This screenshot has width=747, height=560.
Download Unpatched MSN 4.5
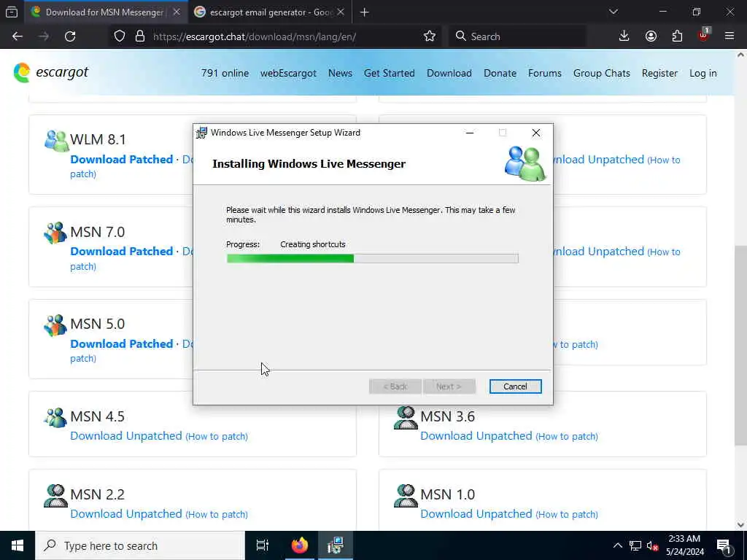coord(126,436)
